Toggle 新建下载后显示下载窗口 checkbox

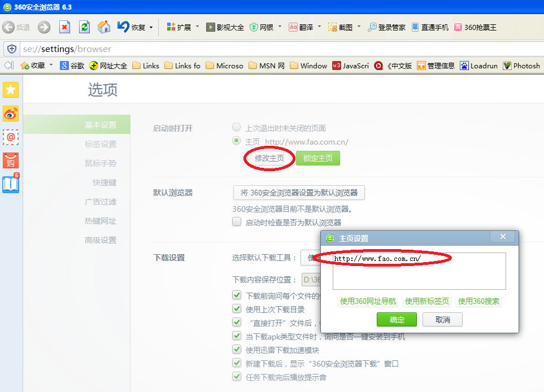[237, 363]
